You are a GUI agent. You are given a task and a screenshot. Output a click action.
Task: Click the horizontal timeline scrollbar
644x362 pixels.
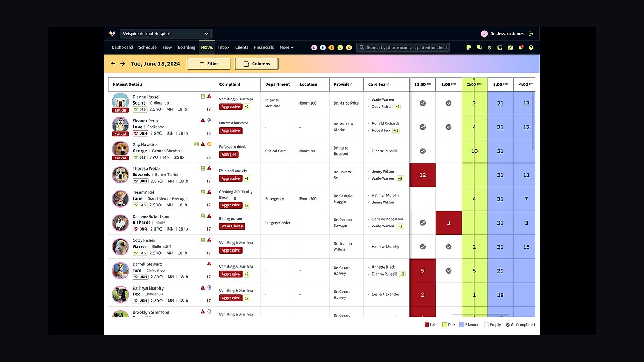pyautogui.click(x=480, y=315)
